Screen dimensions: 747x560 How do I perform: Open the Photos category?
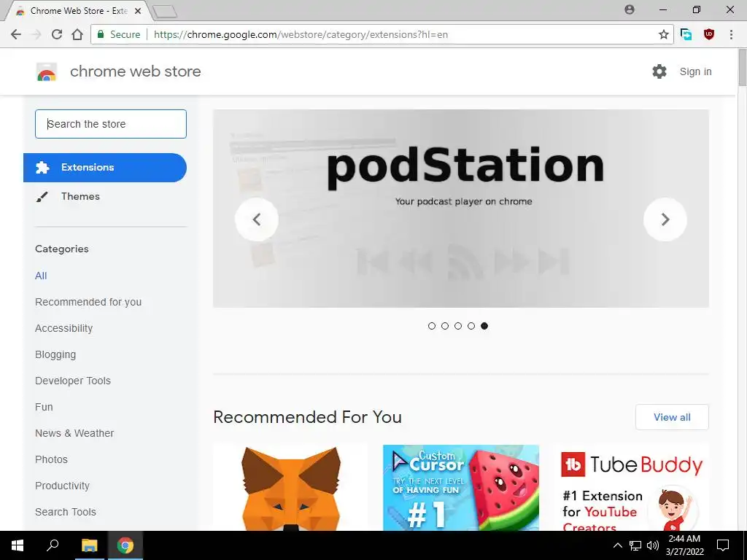click(52, 459)
